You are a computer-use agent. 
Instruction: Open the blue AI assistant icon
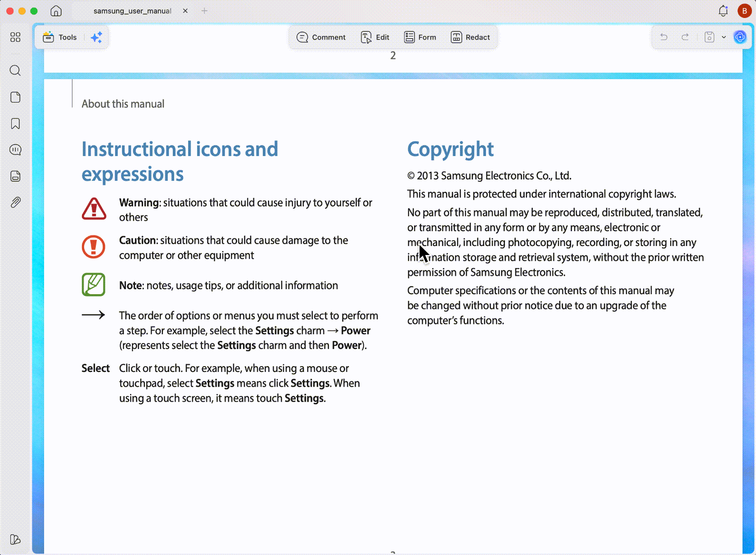tap(740, 37)
